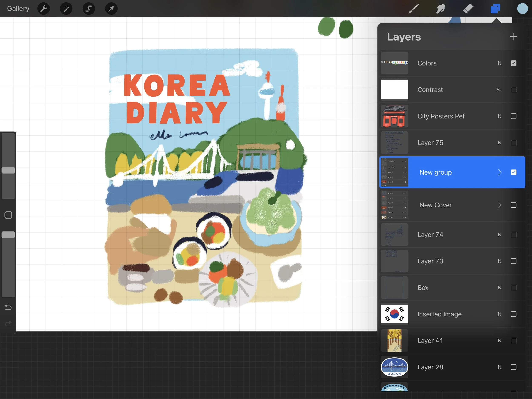
Task: Open the Adjustments magic wand menu
Action: pyautogui.click(x=66, y=9)
